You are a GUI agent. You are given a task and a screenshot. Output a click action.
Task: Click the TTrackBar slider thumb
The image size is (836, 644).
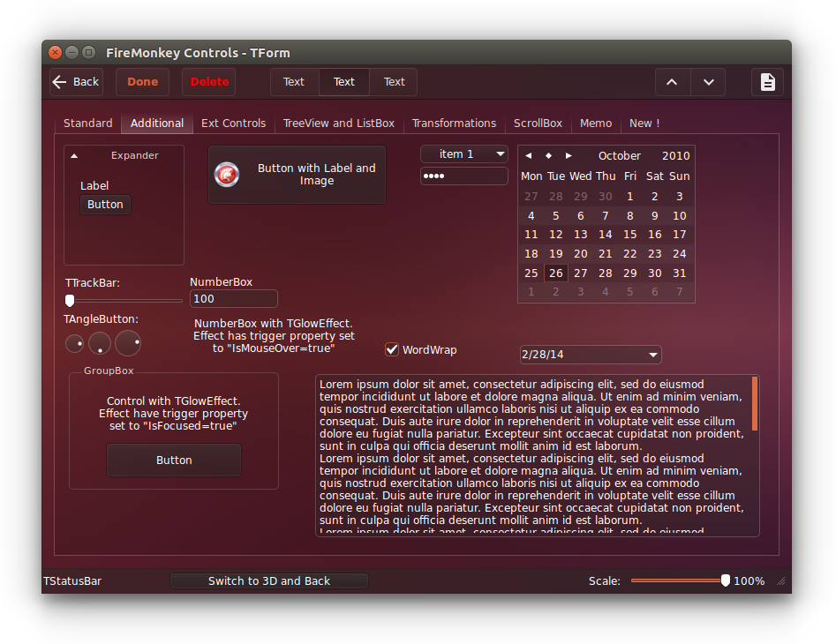tap(70, 301)
